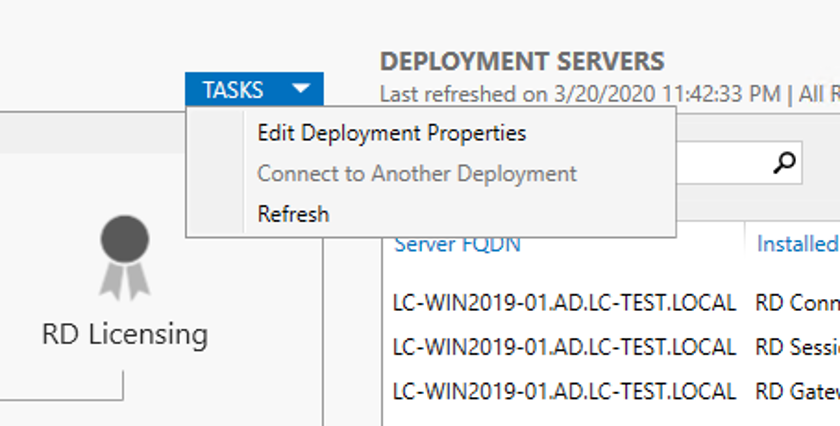Image resolution: width=840 pixels, height=426 pixels.
Task: Click the RD Licensing text label
Action: pos(124,334)
